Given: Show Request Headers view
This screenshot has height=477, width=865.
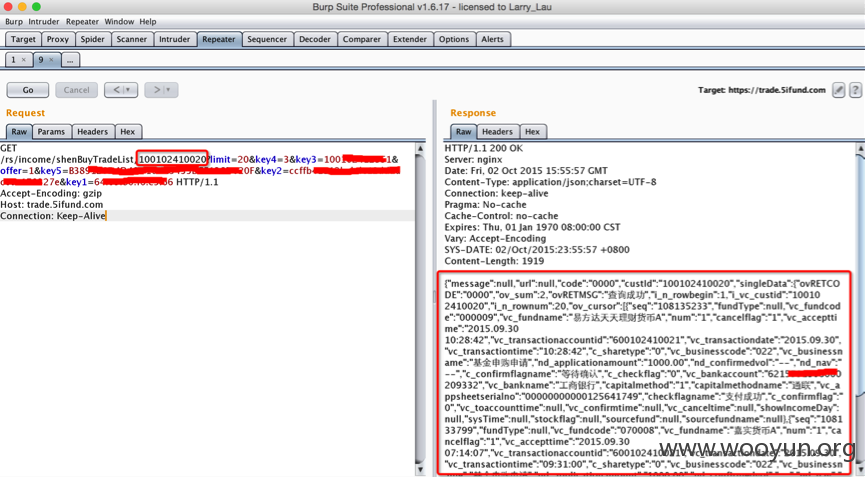Looking at the screenshot, I should (92, 132).
